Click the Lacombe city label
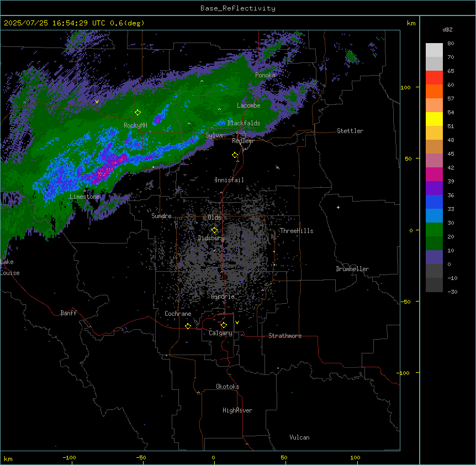 click(248, 105)
